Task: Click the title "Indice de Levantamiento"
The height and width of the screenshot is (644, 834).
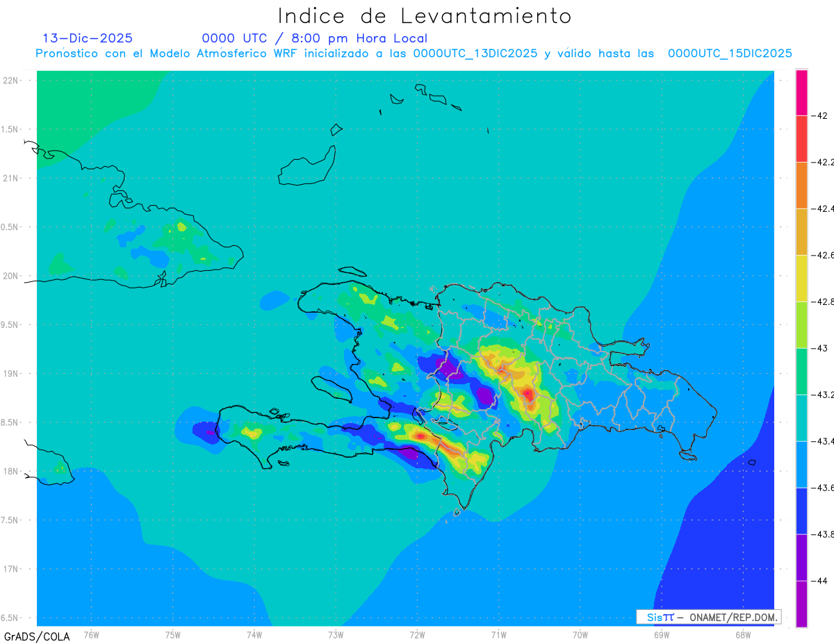Action: pos(425,16)
